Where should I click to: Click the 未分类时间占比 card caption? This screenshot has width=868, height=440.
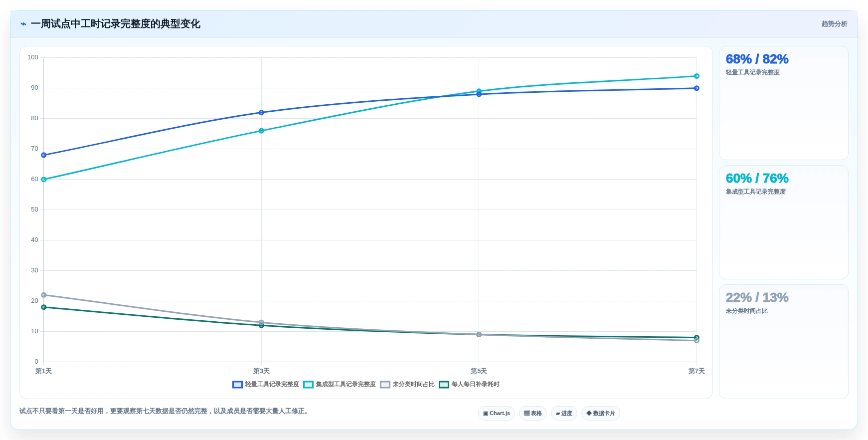coord(746,311)
